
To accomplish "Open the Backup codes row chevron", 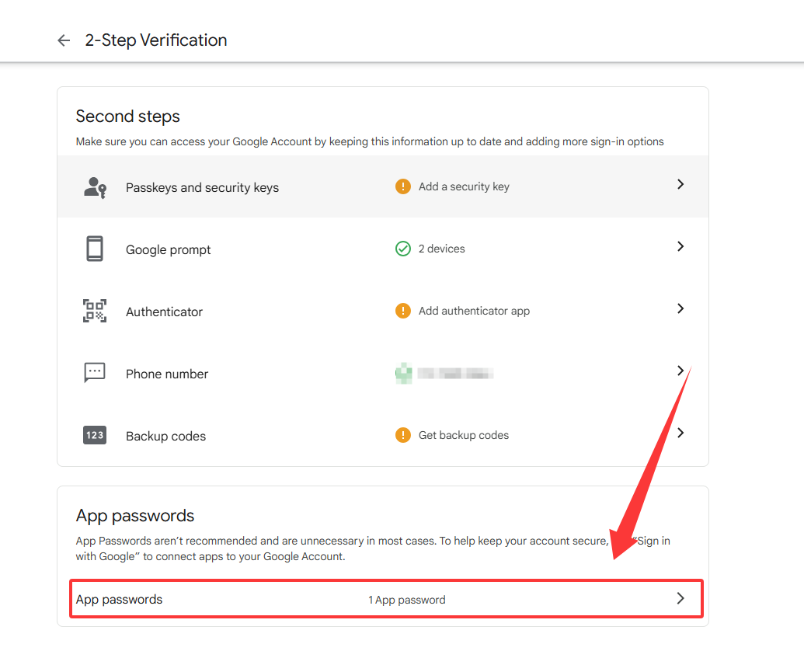I will point(680,433).
